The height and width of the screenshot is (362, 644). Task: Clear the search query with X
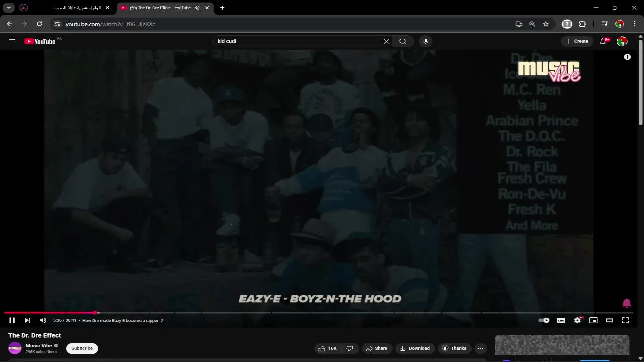[386, 41]
